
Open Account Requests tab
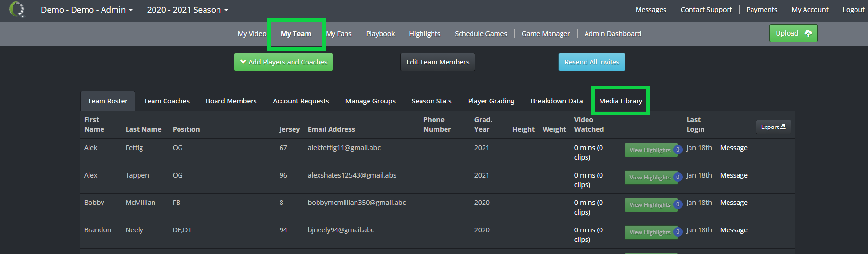click(x=301, y=101)
